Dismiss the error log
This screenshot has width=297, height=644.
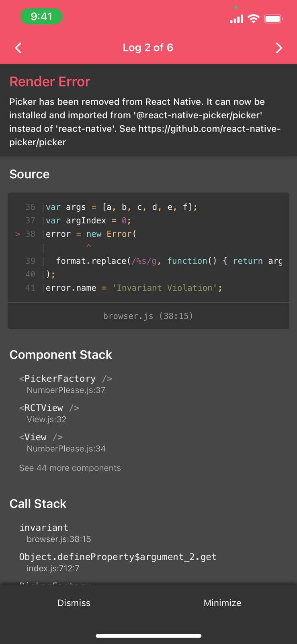tap(74, 603)
